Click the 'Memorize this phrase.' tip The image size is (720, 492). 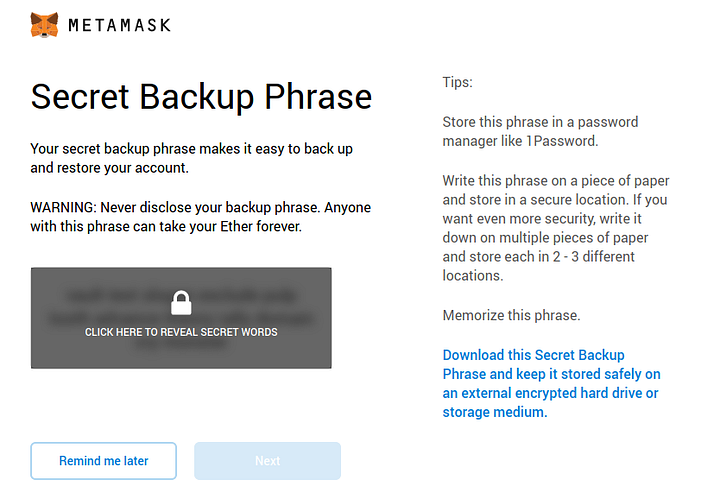pyautogui.click(x=511, y=315)
